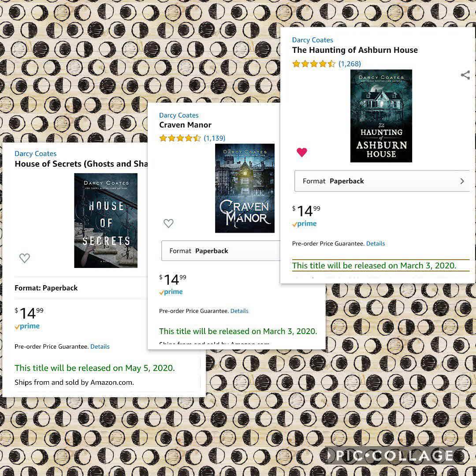The height and width of the screenshot is (476, 476).
Task: Click Darcy Coates author link above House of Secrets
Action: (36, 154)
